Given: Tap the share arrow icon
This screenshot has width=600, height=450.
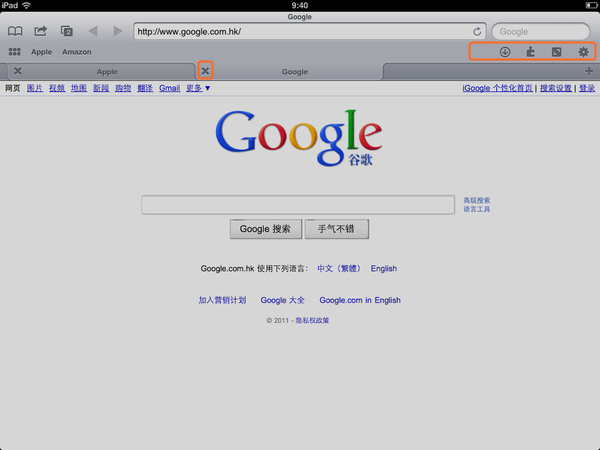Looking at the screenshot, I should (40, 31).
